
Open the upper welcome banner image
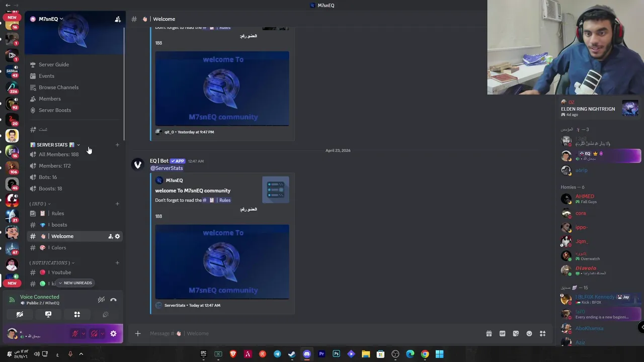222,88
